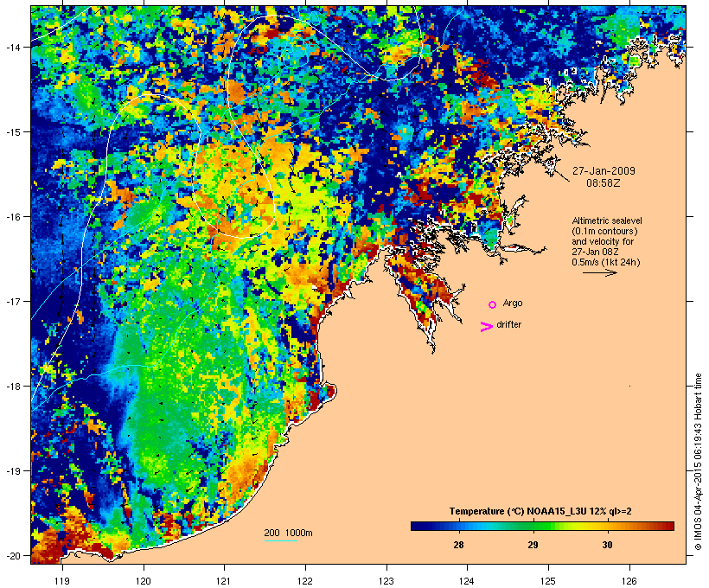
Task: Click the '08:58Z' time label
Action: (x=604, y=183)
